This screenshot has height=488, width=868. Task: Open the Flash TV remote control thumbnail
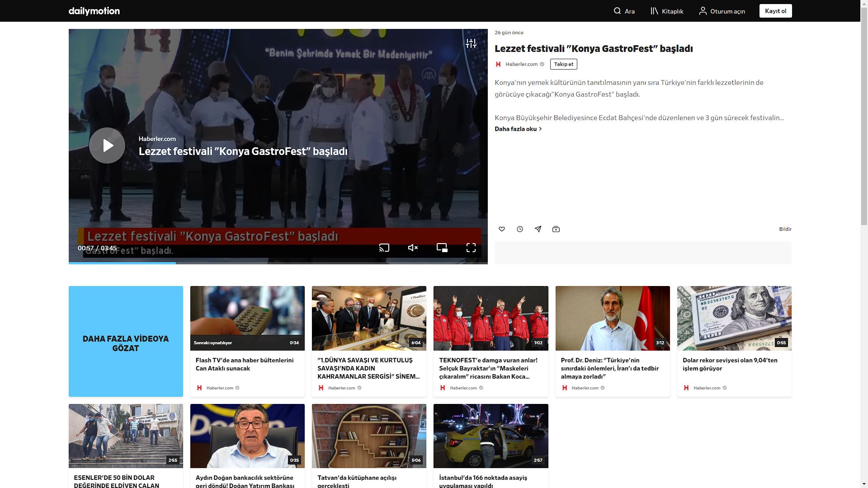point(247,318)
